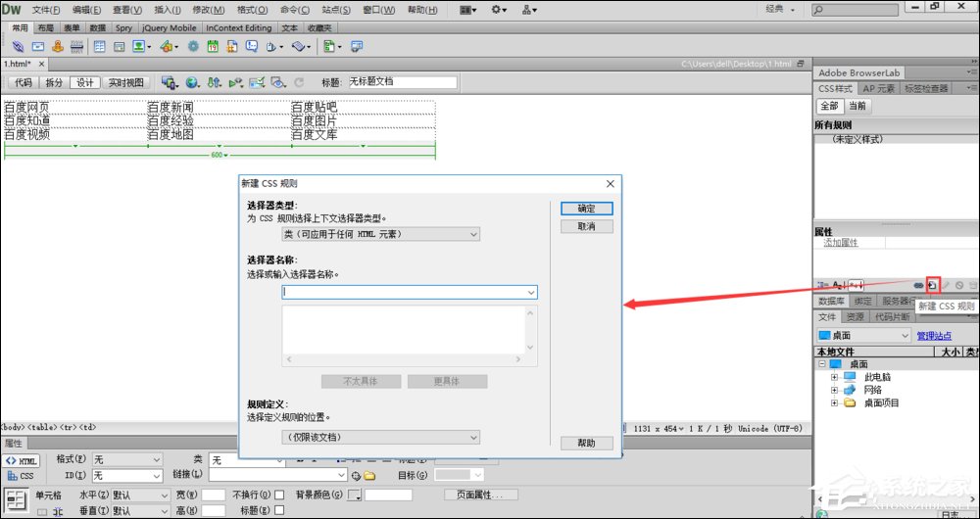Click the 管理站点 link
Image resolution: width=980 pixels, height=519 pixels.
point(934,336)
